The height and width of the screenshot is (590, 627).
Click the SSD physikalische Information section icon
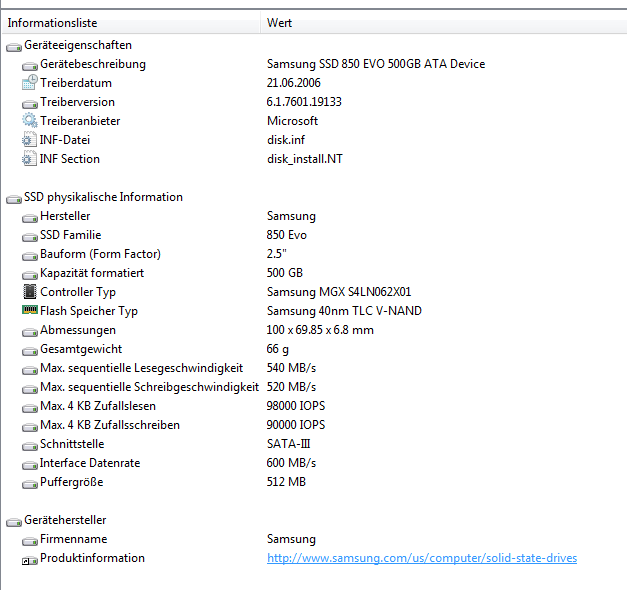click(14, 200)
